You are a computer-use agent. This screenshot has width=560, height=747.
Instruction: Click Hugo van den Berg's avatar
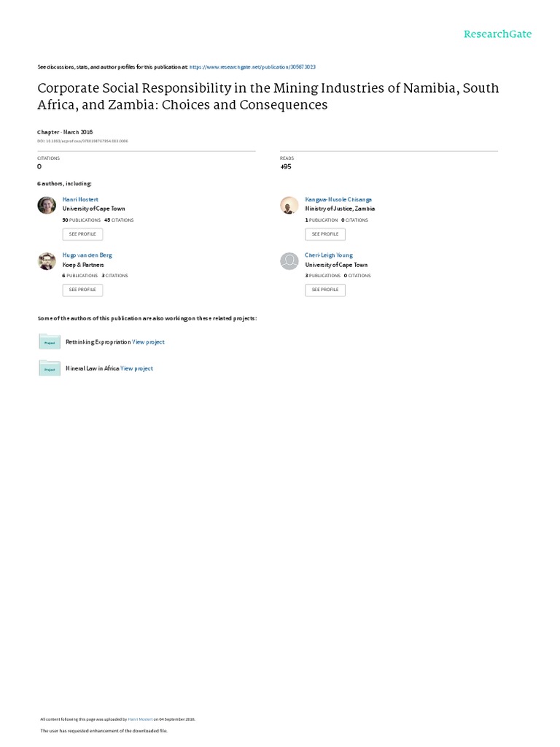[46, 260]
